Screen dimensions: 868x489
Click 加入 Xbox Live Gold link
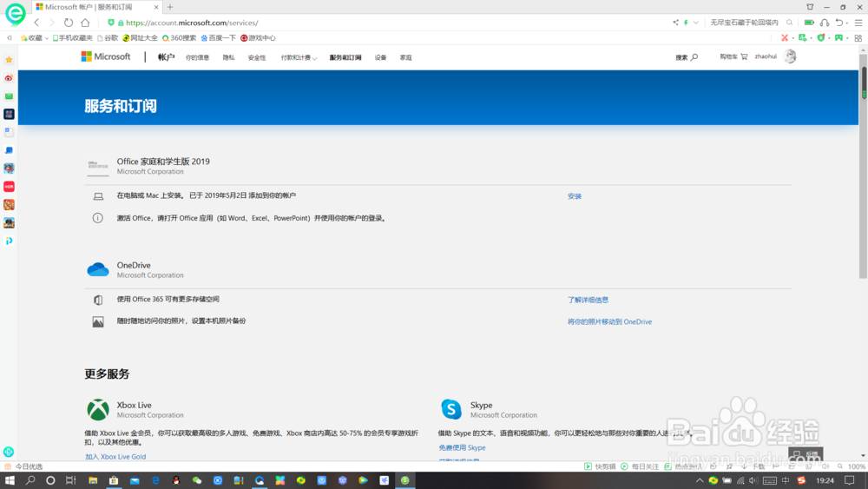point(115,457)
